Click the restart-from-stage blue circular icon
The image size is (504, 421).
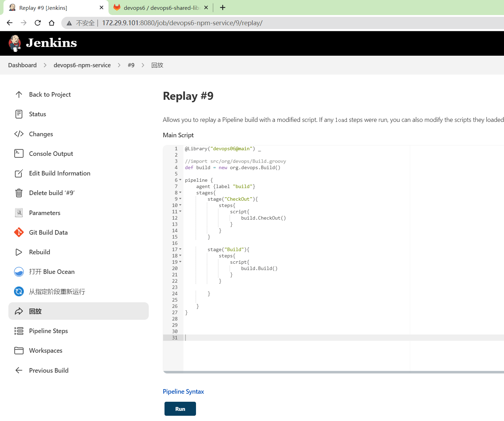(19, 291)
